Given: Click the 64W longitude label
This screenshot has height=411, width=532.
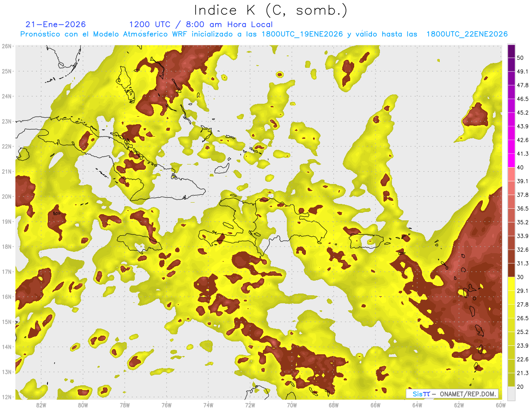Looking at the screenshot, I should coord(417,405).
